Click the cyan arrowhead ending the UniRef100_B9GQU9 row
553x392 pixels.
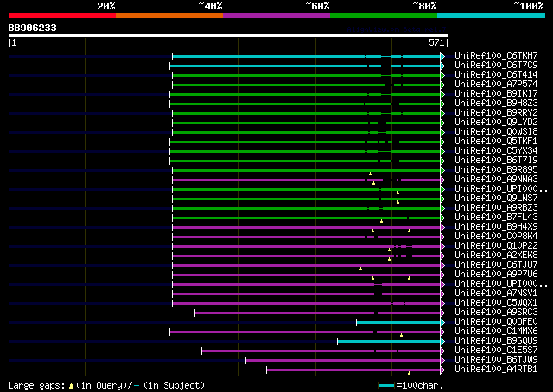442,342
